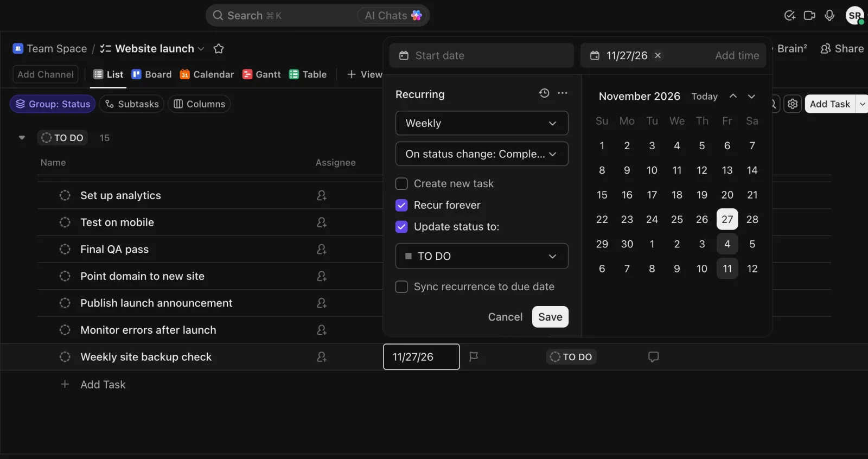Viewport: 868px width, 459px height.
Task: Open Website launch name dropdown chevron
Action: tap(201, 49)
